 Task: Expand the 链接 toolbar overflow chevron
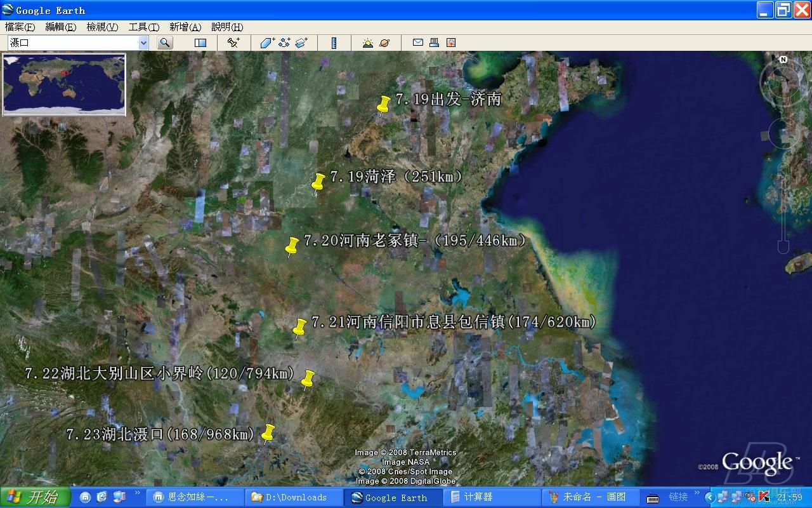coord(697,493)
